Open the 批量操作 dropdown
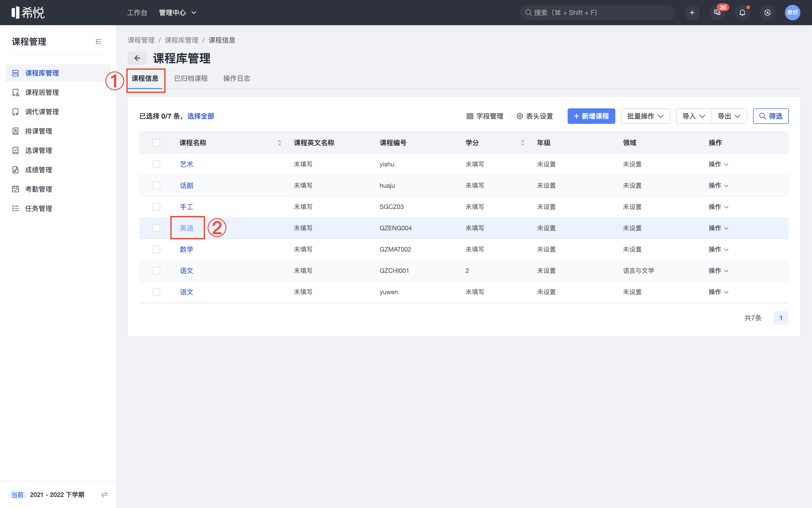The image size is (812, 508). click(x=645, y=116)
